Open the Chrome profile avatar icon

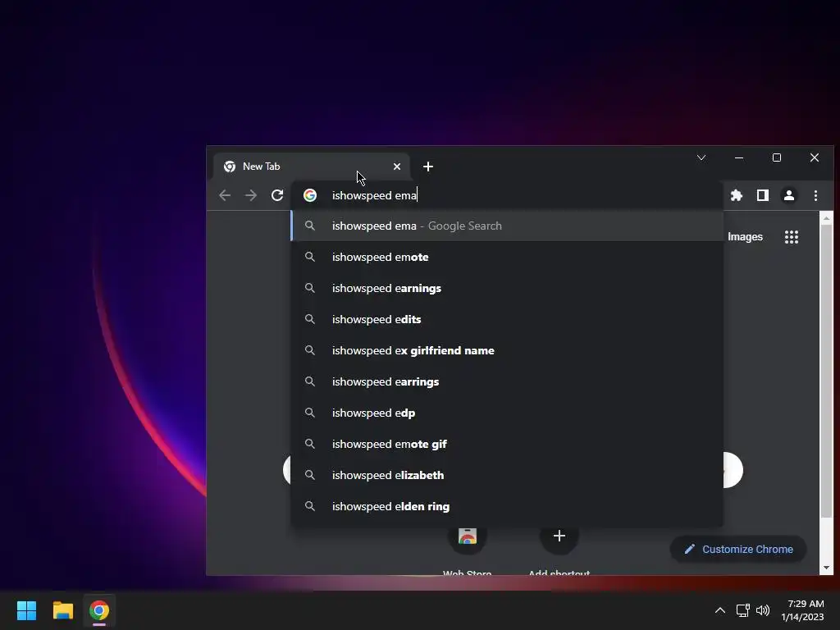coord(789,195)
